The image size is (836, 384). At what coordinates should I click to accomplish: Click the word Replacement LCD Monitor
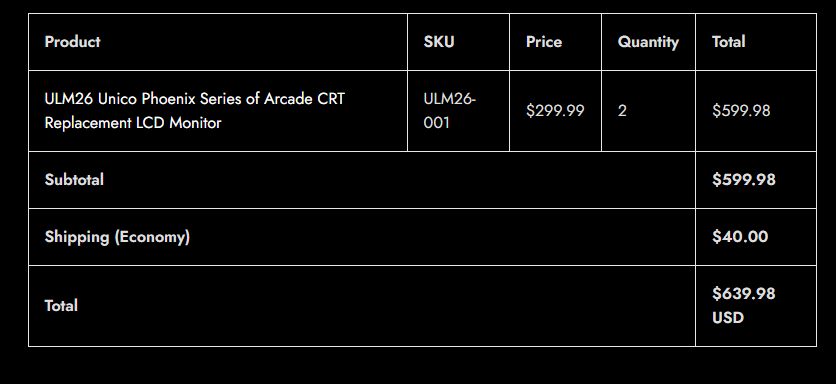(133, 123)
